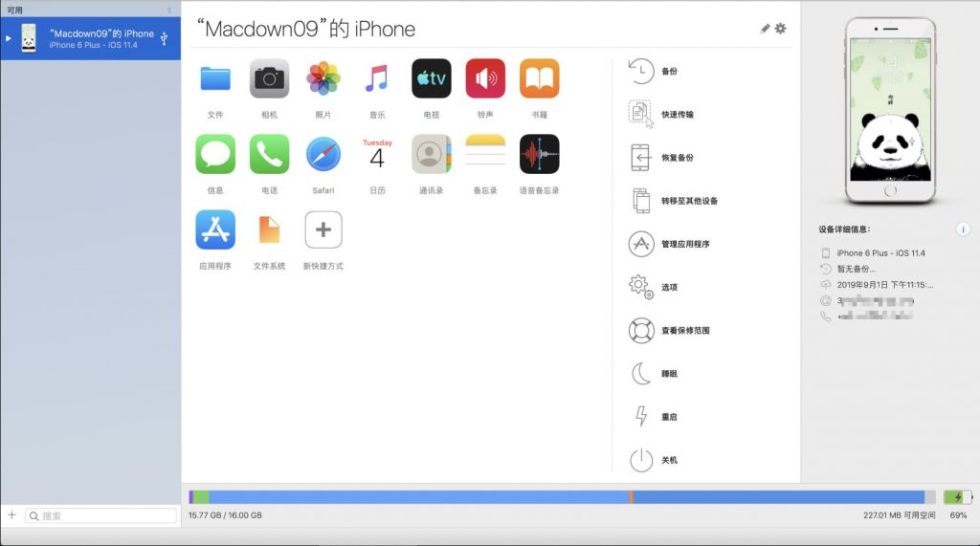Click the 2019年9月1日 date entry
Image resolution: width=980 pixels, height=546 pixels.
885,285
